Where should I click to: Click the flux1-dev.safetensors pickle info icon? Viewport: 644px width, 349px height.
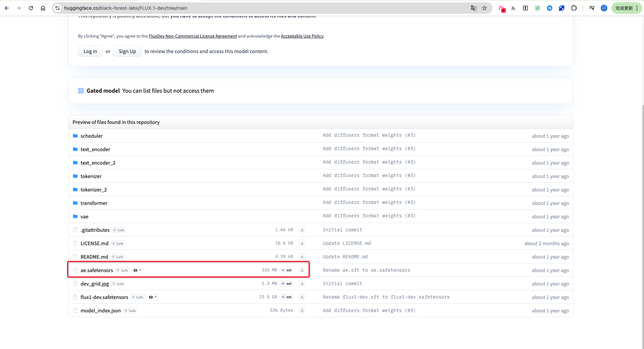[153, 297]
